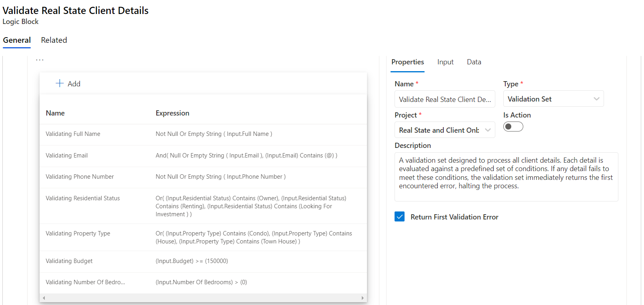This screenshot has width=644, height=305.
Task: Open the Type dropdown chevron
Action: (596, 99)
